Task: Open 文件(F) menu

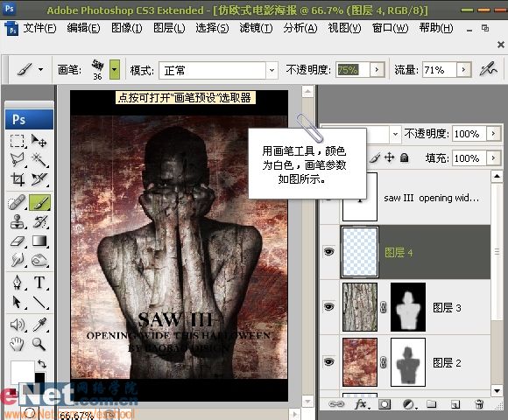Action: pyautogui.click(x=39, y=29)
